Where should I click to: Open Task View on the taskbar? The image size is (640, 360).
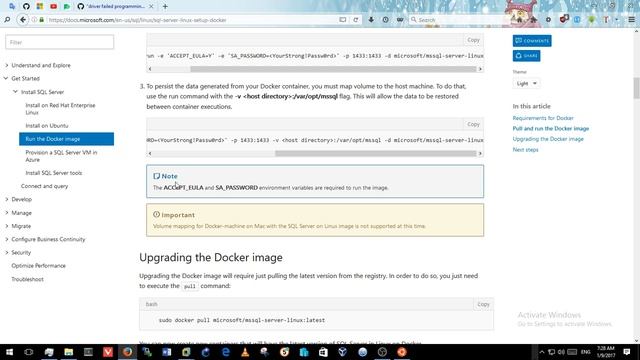pos(29,352)
